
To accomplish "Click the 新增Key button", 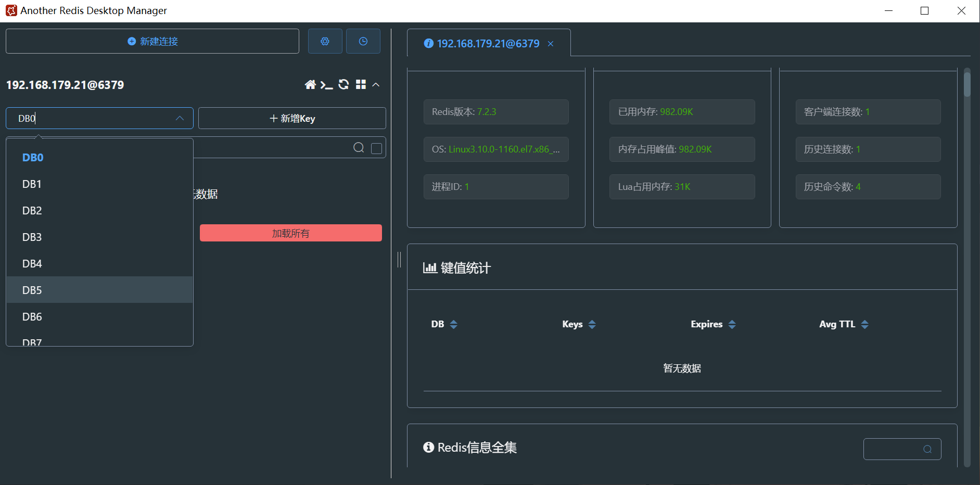I will pyautogui.click(x=292, y=118).
